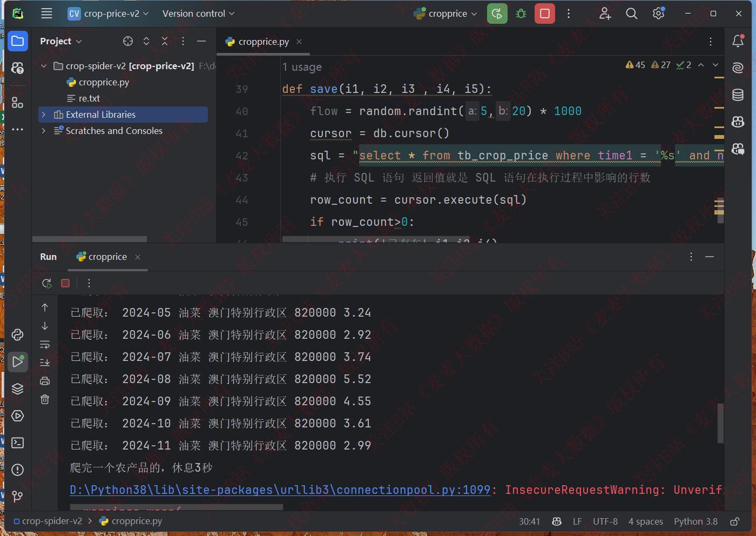This screenshot has height=536, width=756.
Task: Open Search Everywhere magnifier
Action: [x=631, y=14]
